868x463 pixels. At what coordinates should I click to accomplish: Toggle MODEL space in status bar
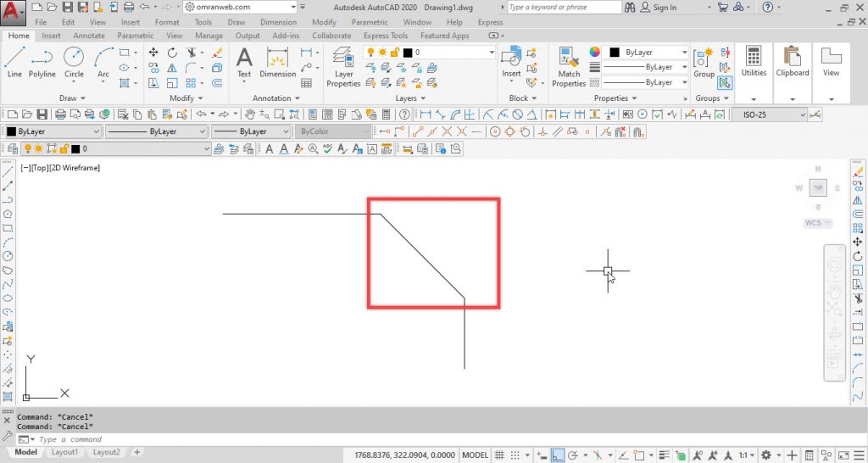pos(475,455)
